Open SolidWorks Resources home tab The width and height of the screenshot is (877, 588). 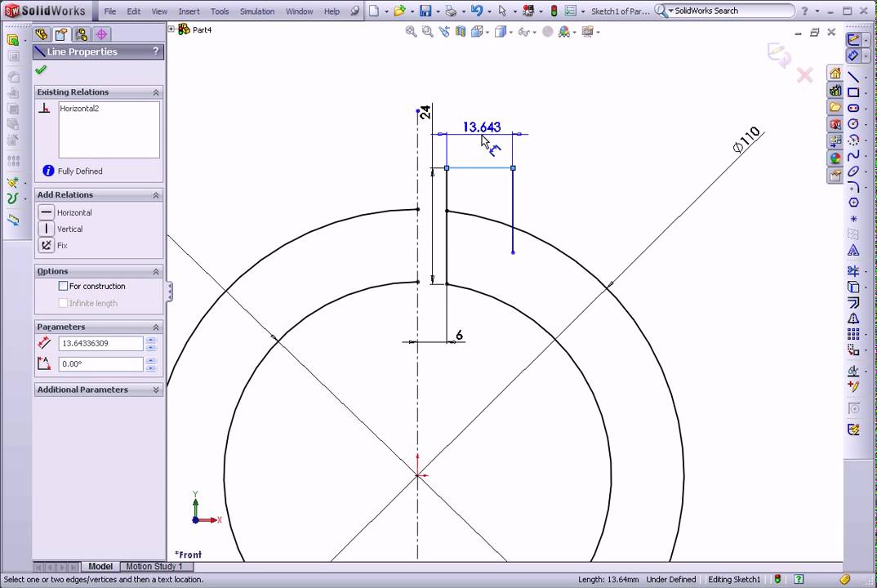[835, 73]
